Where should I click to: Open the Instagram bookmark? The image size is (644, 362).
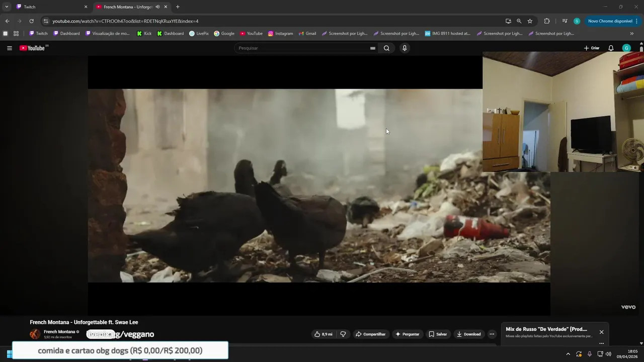(280, 34)
